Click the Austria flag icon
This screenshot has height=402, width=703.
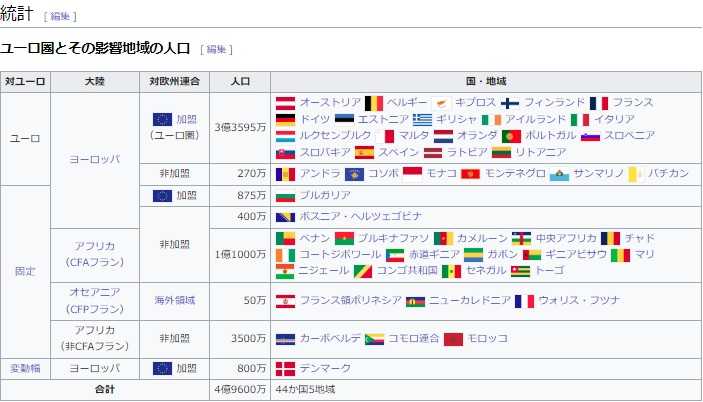285,103
